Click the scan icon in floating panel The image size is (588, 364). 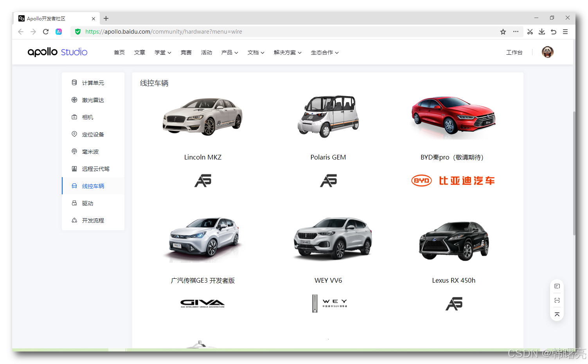[x=557, y=300]
